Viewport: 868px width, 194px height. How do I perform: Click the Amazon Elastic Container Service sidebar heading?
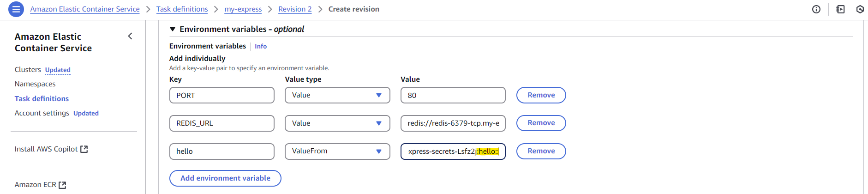click(53, 42)
